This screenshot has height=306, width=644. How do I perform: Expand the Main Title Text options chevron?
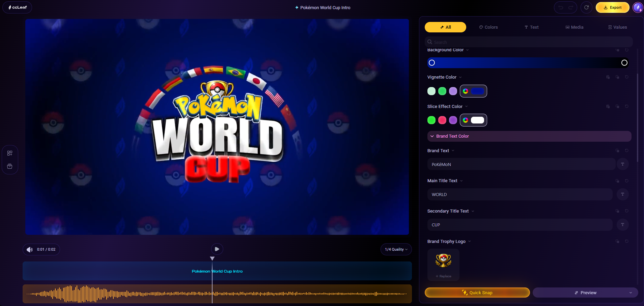click(x=461, y=181)
